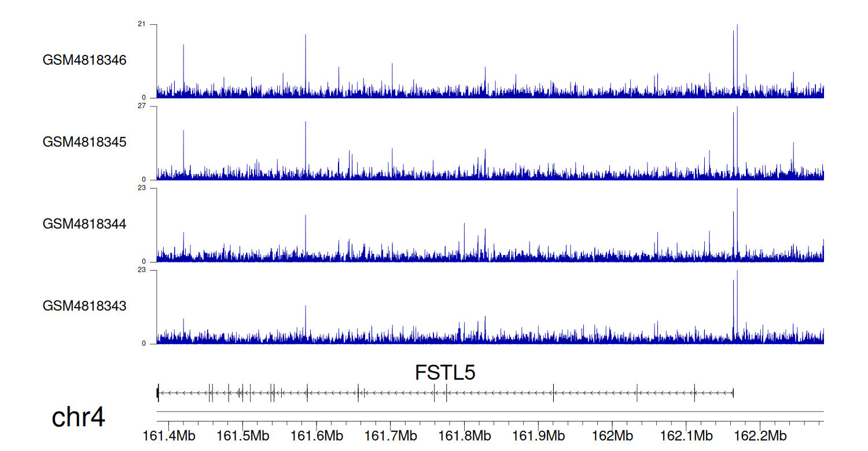Click the 161.4Mb axis label

[168, 435]
